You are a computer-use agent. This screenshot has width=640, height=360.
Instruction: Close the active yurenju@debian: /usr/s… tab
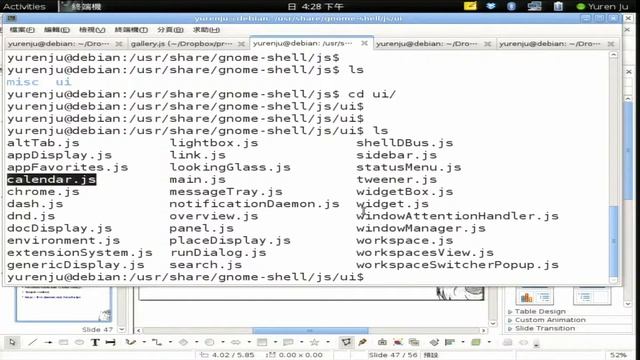(364, 43)
